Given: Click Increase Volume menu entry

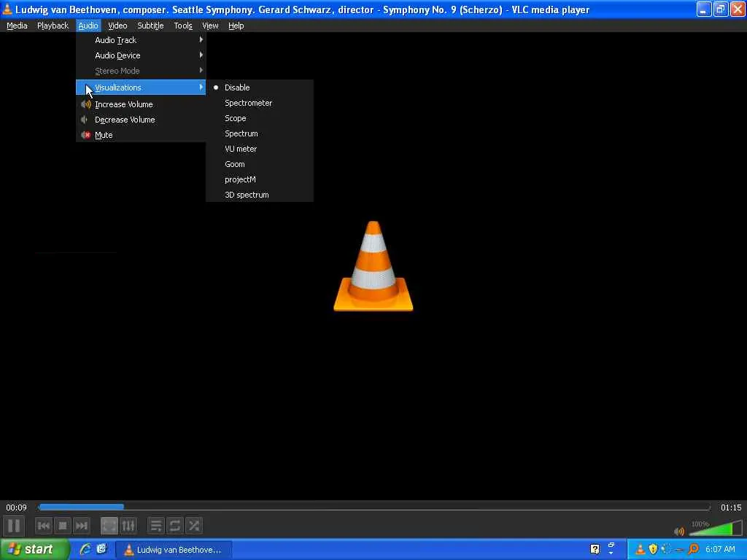Looking at the screenshot, I should point(141,104).
